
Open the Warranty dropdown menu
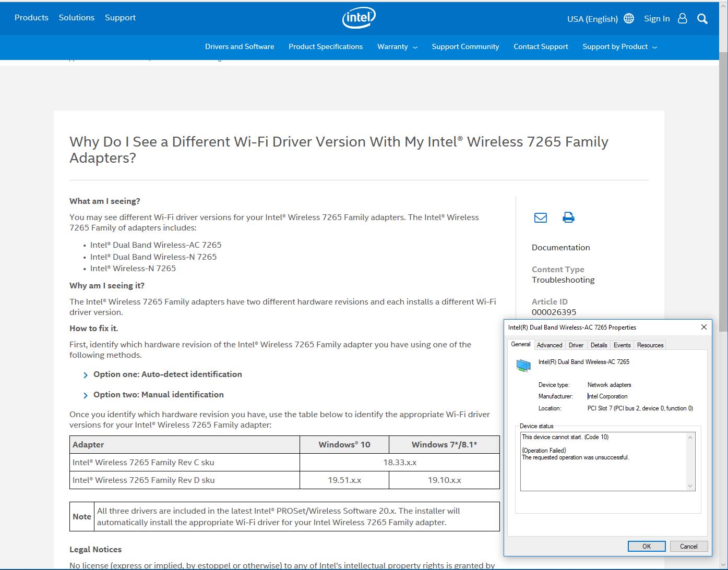(x=397, y=47)
